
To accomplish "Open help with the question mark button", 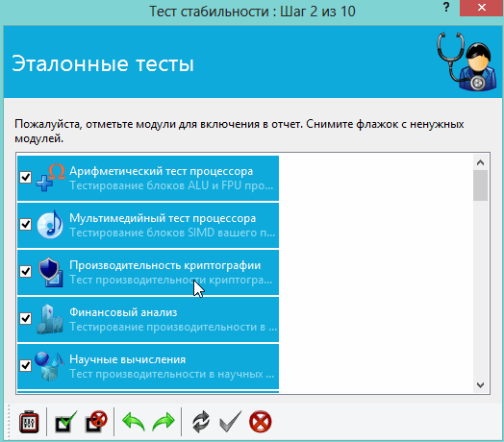I will tap(446, 7).
